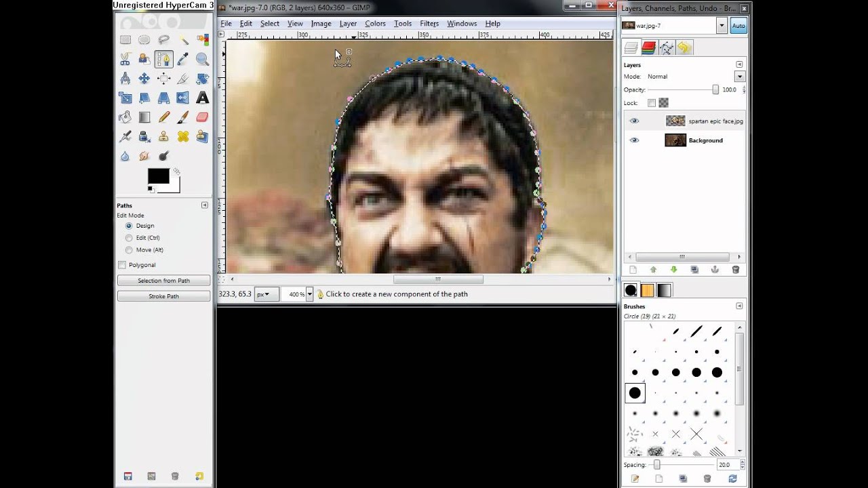Select the Blur/Sharpen droplet tool

coord(125,156)
